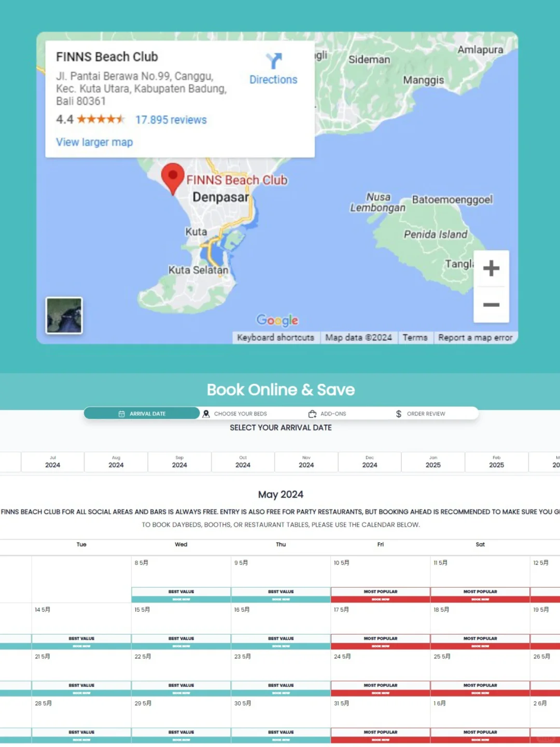
Task: Book the Most Popular slot for 1 June
Action: 480,736
